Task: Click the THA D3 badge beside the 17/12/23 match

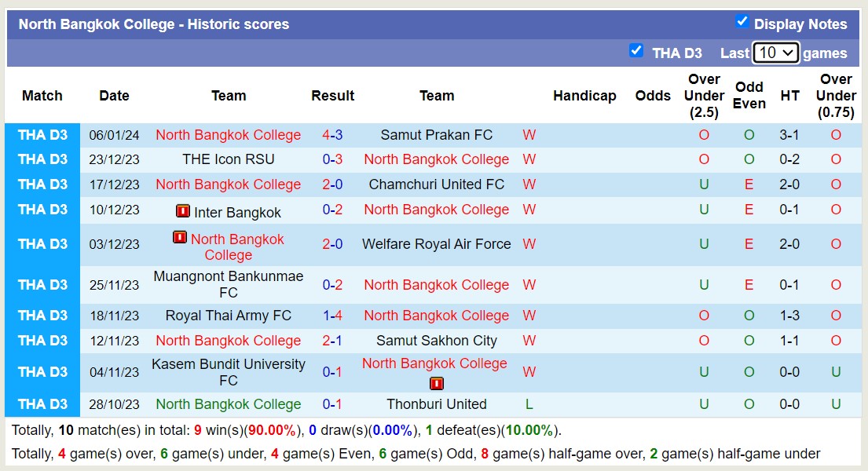Action: click(x=41, y=184)
